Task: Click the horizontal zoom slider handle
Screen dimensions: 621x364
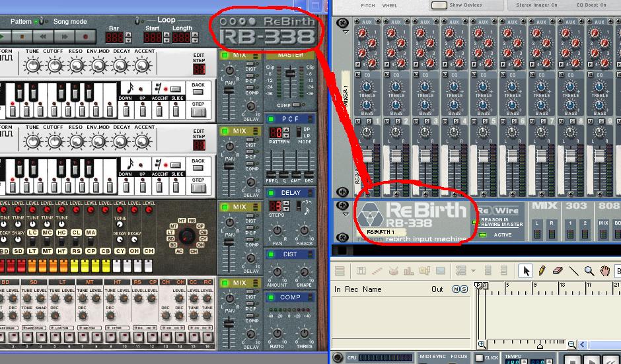Action: coord(540,346)
